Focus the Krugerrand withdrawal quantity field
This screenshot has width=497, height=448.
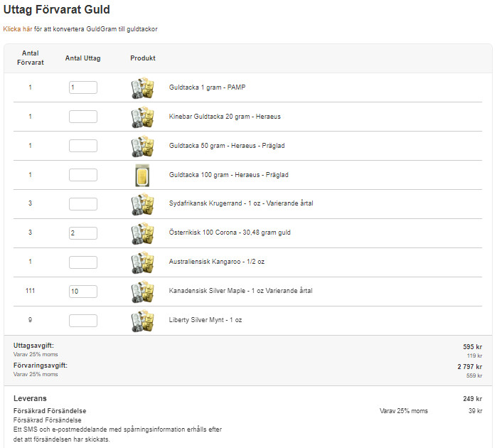(83, 204)
